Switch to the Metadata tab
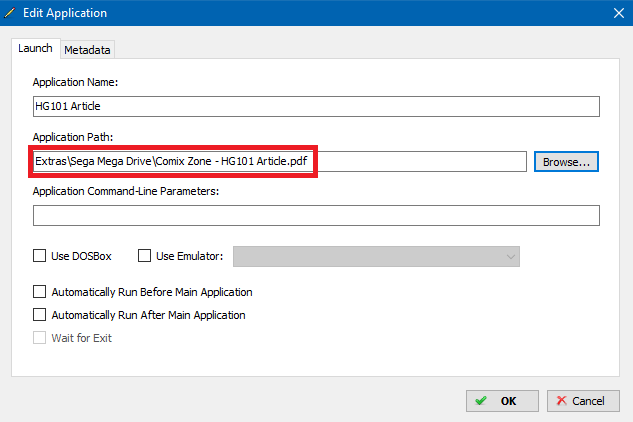633x422 pixels. pos(87,50)
